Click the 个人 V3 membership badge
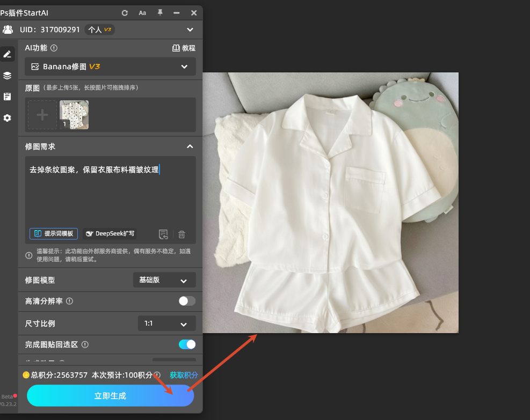Screen dimensions: 530x420 tap(99, 30)
